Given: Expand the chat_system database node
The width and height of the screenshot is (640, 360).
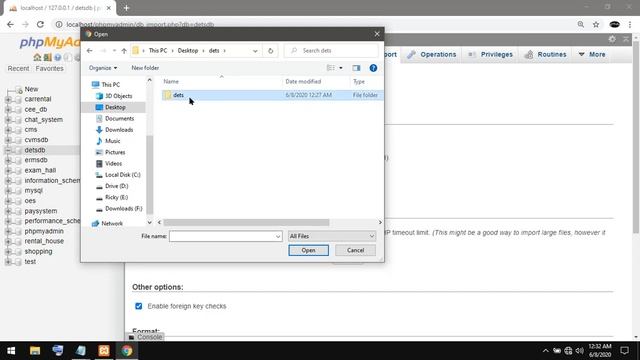Looking at the screenshot, I should coord(8,120).
